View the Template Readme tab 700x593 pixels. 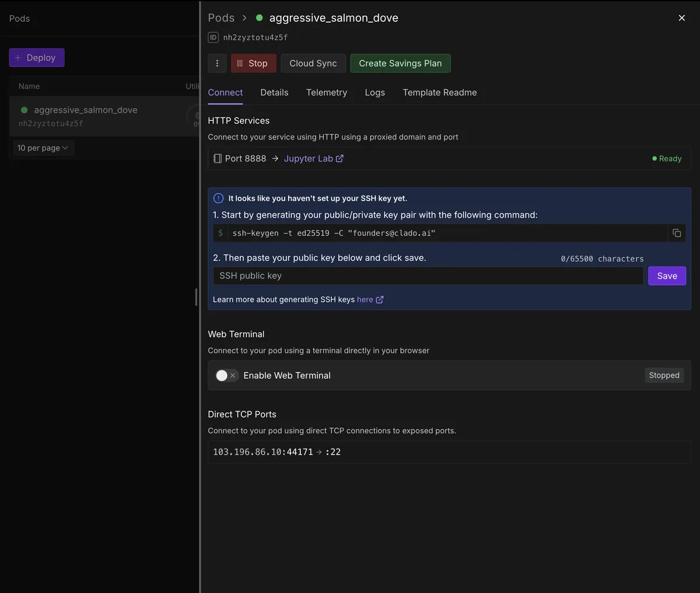click(439, 93)
